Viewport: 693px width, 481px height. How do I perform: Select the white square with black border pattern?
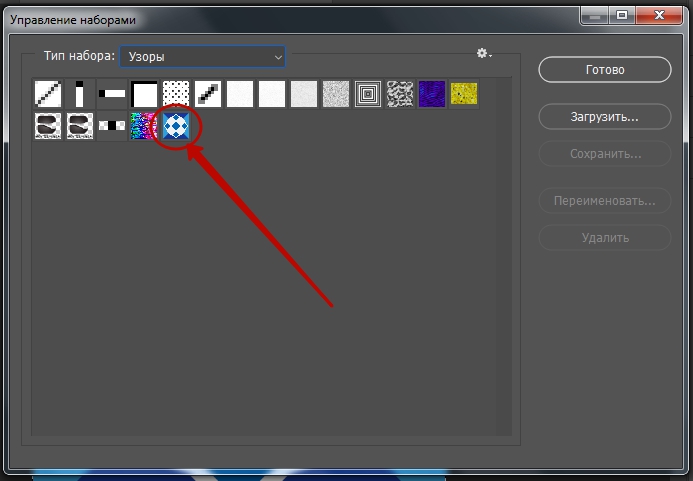(144, 94)
